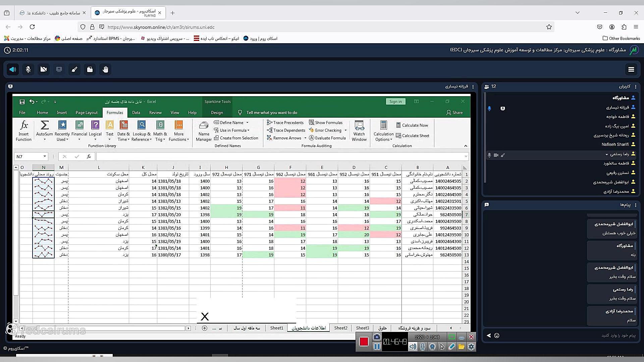Open the Name Manager icon
Screen dimensions: 644x362
click(204, 126)
